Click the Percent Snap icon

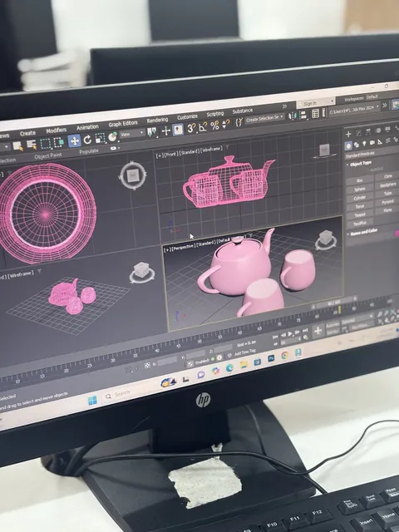[x=214, y=126]
